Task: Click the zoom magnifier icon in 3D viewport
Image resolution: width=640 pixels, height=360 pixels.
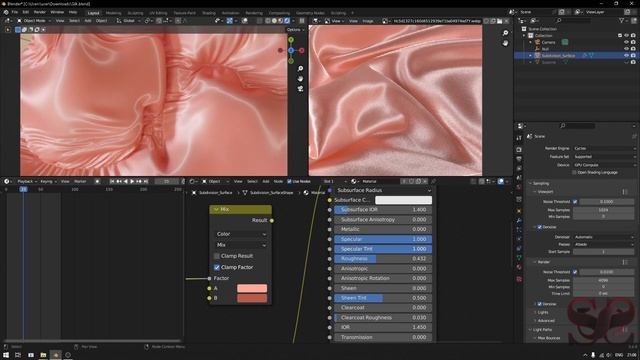Action: coord(300,69)
